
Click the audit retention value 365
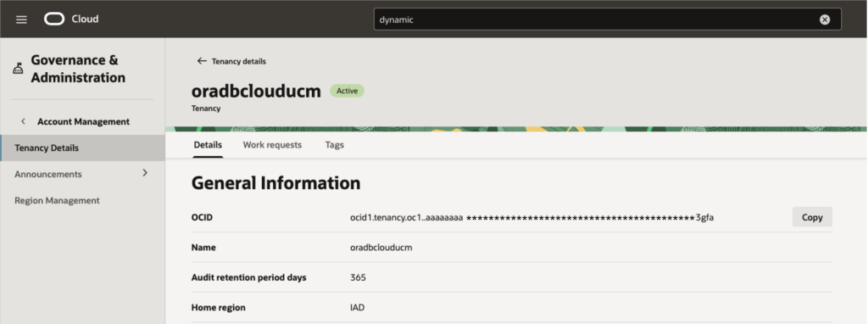(x=358, y=277)
